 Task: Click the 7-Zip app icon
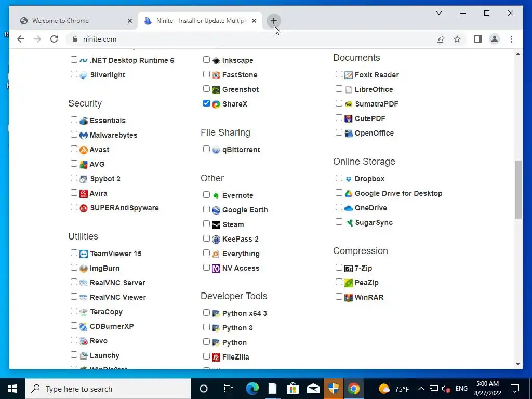349,269
